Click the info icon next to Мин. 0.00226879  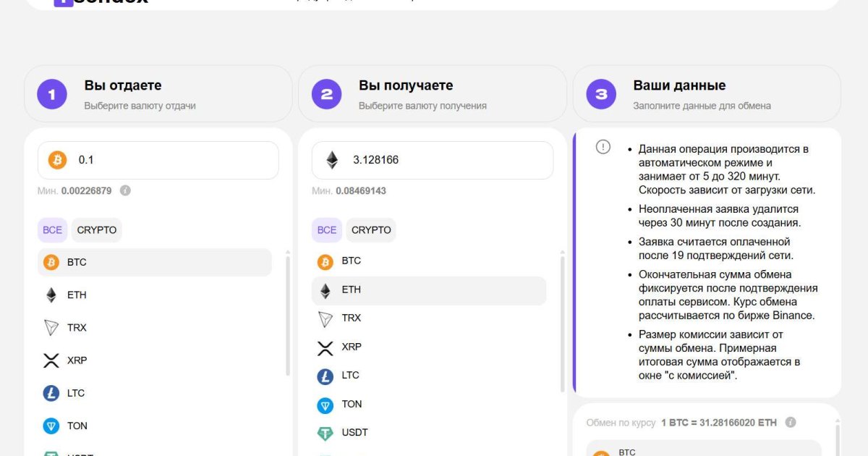(x=125, y=190)
